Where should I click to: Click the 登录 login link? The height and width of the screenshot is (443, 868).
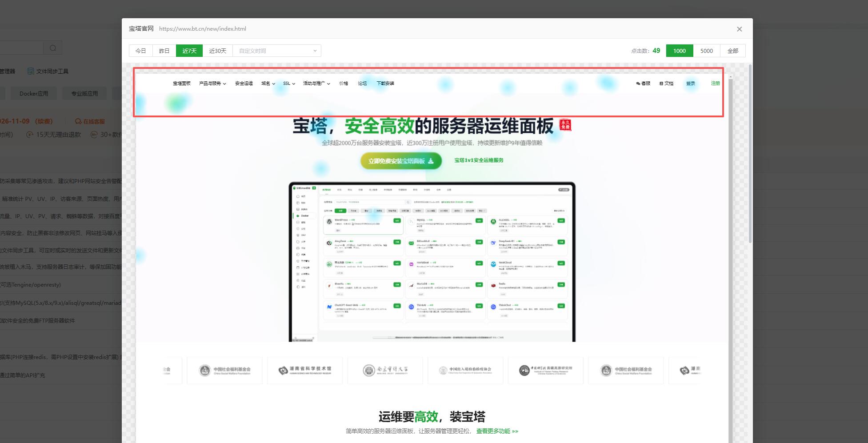point(691,84)
